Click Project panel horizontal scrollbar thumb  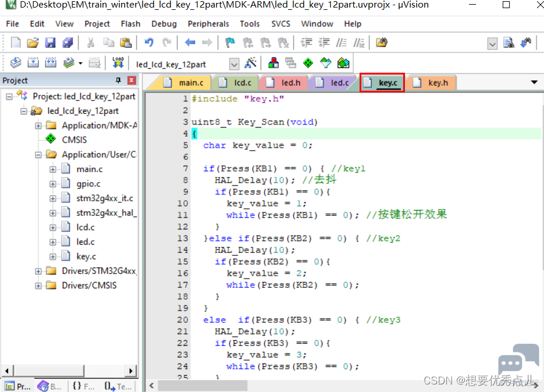[49, 370]
